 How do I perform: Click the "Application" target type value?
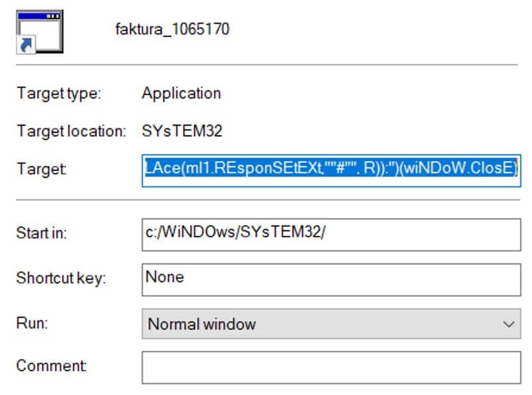point(181,94)
